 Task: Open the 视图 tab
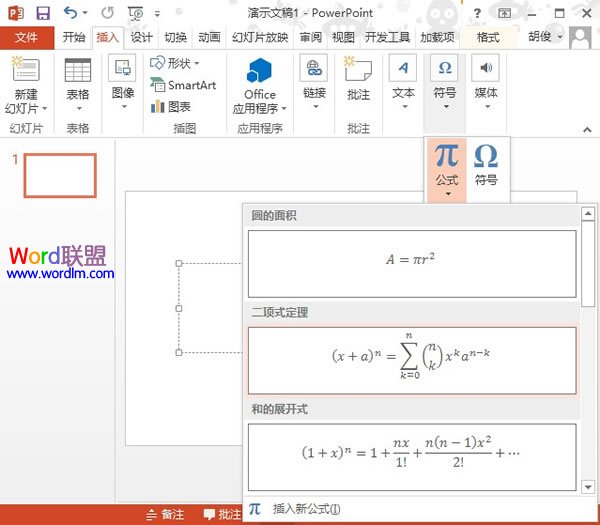click(x=343, y=38)
